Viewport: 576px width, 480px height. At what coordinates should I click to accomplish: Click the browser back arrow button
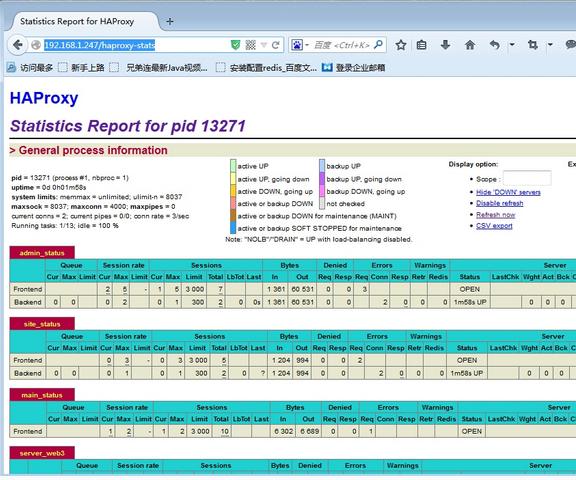pos(17,45)
